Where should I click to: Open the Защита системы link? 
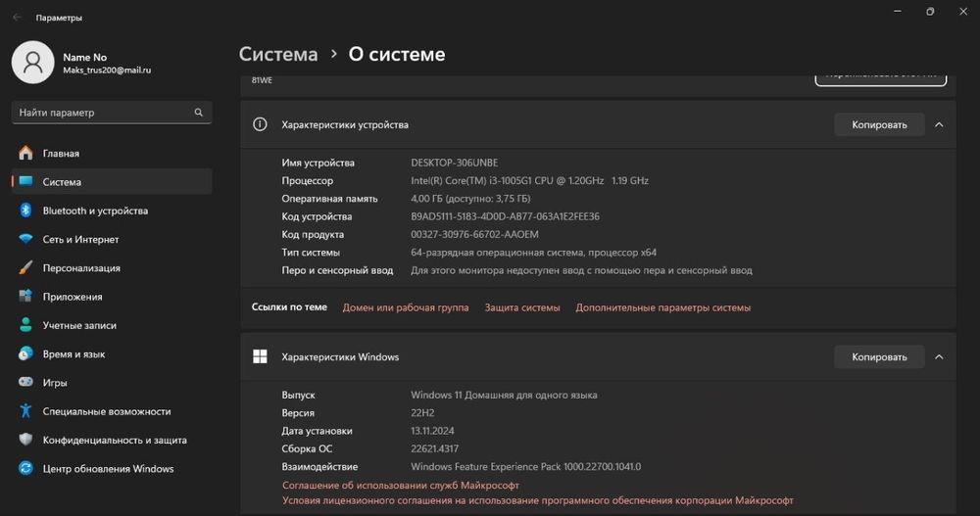(x=522, y=307)
